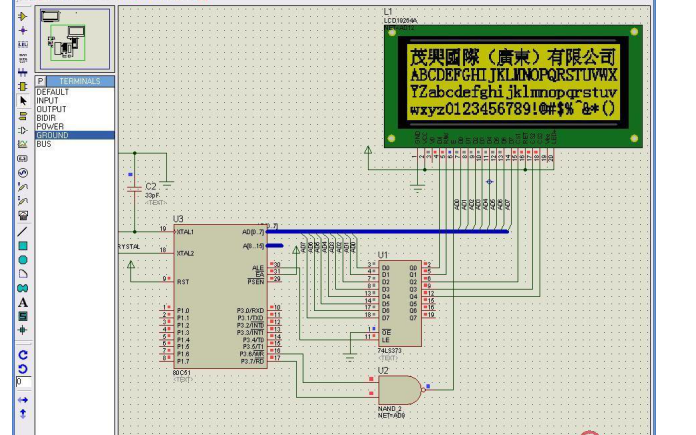The height and width of the screenshot is (435, 696).
Task: Click the ground terminal below the LCD
Action: (x=417, y=188)
